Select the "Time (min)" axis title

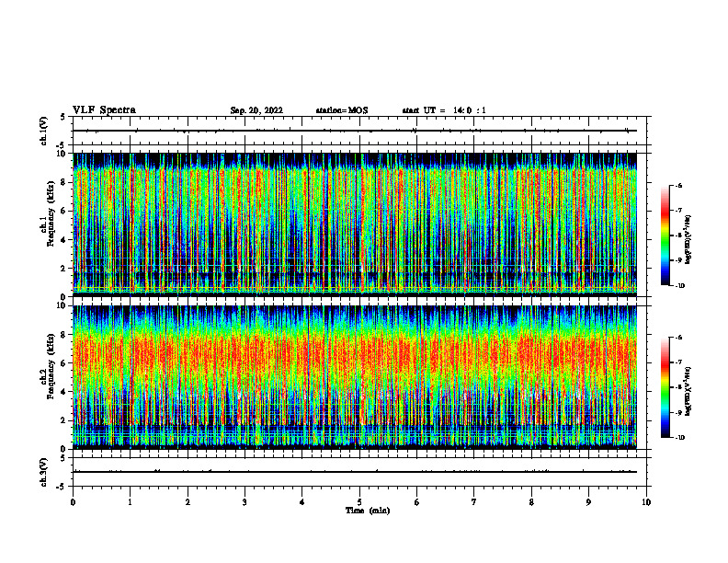point(368,511)
